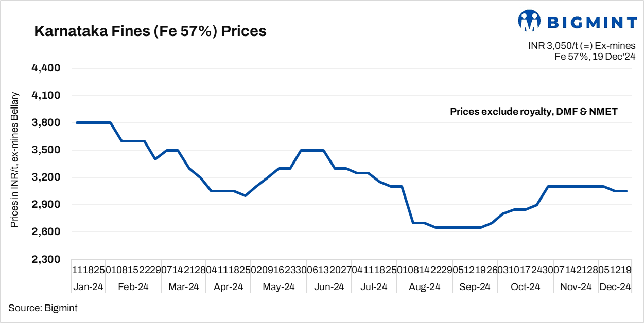Select the Oct-24 month label
The height and width of the screenshot is (323, 644).
click(525, 287)
